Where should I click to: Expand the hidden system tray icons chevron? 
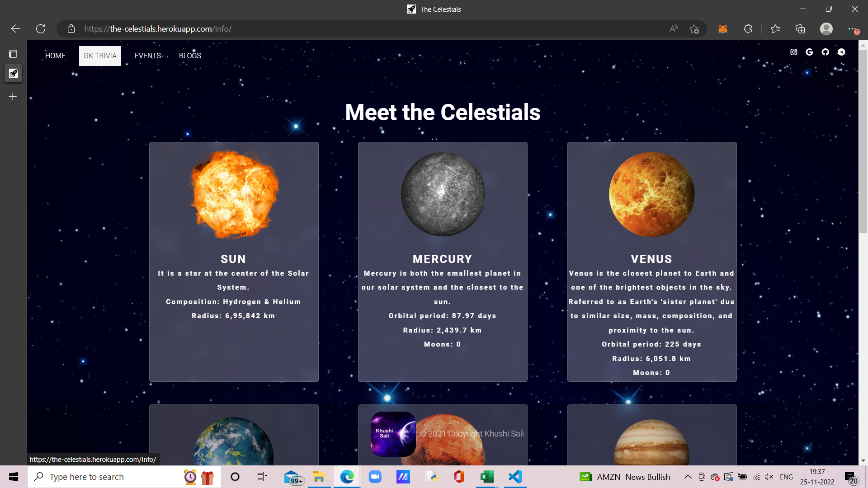click(688, 477)
